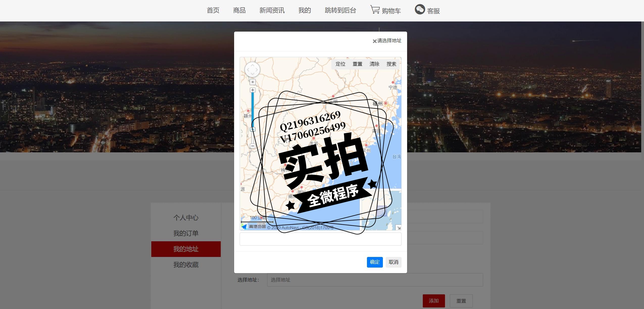Click the 莆田 city label on the map

coord(376,131)
